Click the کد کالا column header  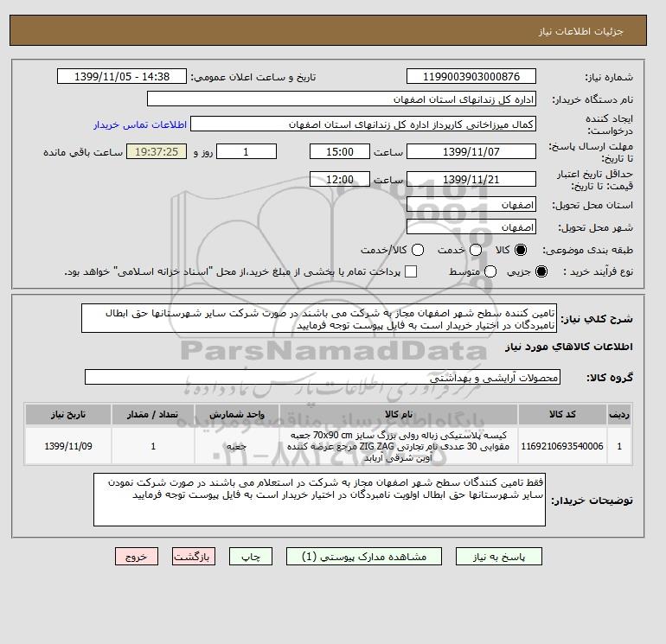pos(562,414)
